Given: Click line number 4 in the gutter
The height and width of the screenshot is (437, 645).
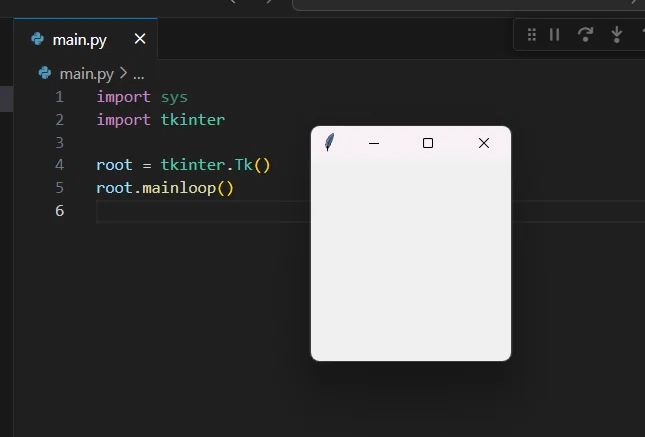Looking at the screenshot, I should [60, 165].
